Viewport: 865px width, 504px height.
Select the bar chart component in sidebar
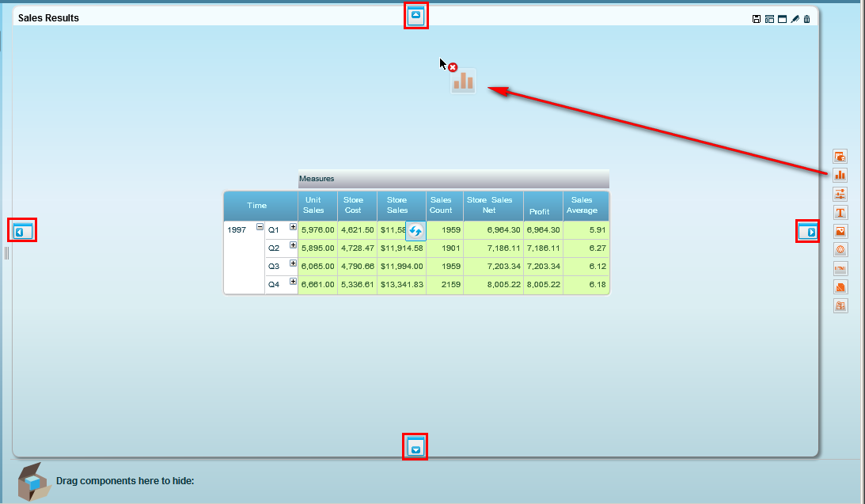pos(840,175)
